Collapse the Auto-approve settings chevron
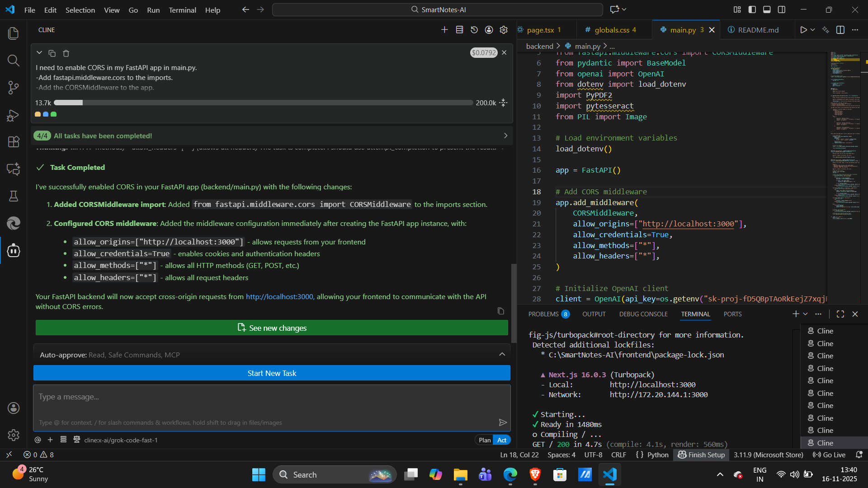Viewport: 868px width, 488px height. (x=502, y=355)
